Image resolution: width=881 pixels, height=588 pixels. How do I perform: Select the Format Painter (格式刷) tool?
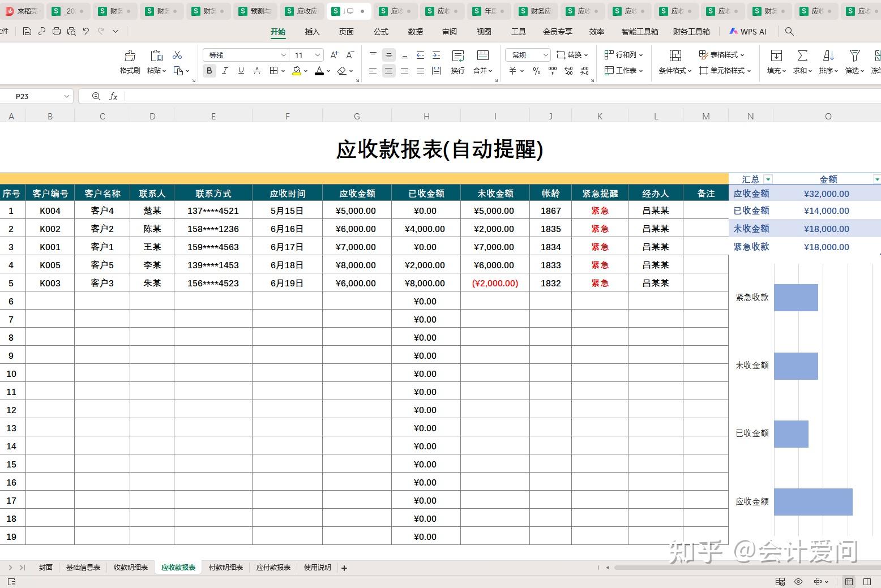click(x=130, y=62)
